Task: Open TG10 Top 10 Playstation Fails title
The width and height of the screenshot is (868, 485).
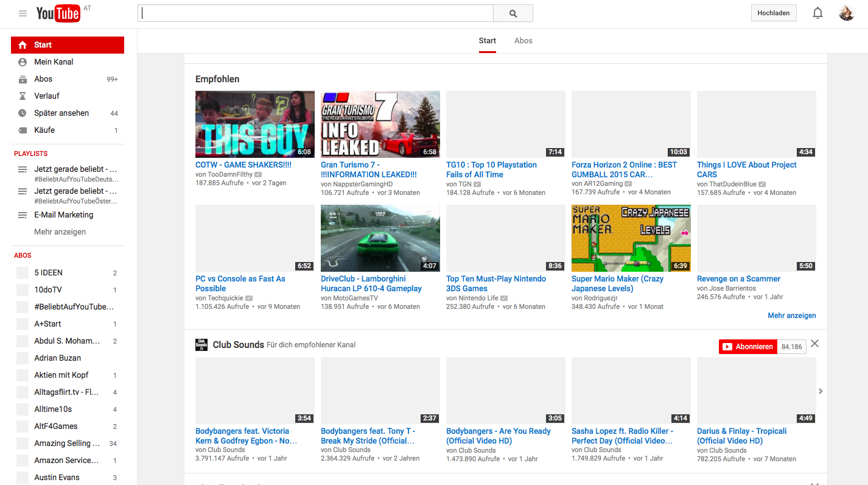Action: [x=491, y=170]
